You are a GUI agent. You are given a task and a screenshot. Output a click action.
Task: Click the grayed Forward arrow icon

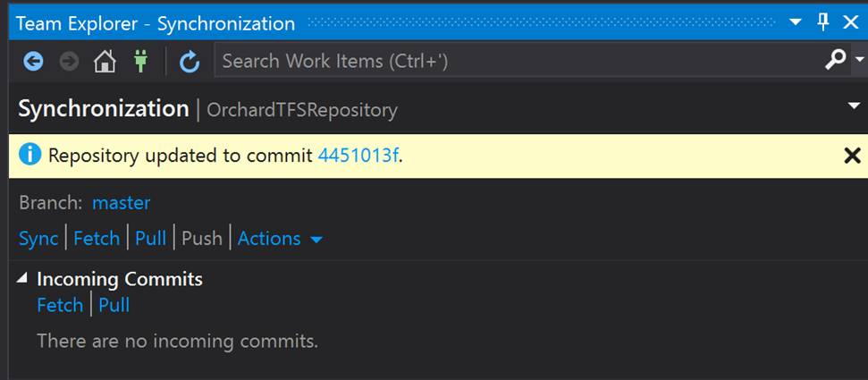coord(69,61)
